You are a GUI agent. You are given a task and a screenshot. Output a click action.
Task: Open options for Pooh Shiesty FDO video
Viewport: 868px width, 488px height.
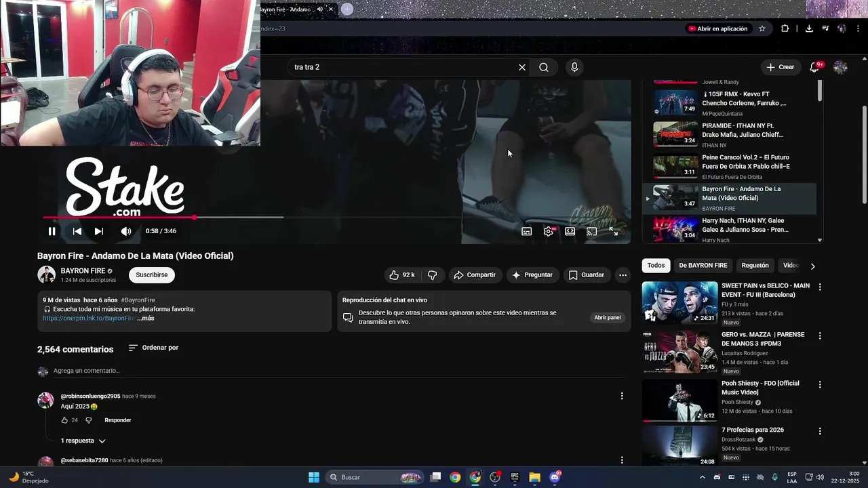820,384
